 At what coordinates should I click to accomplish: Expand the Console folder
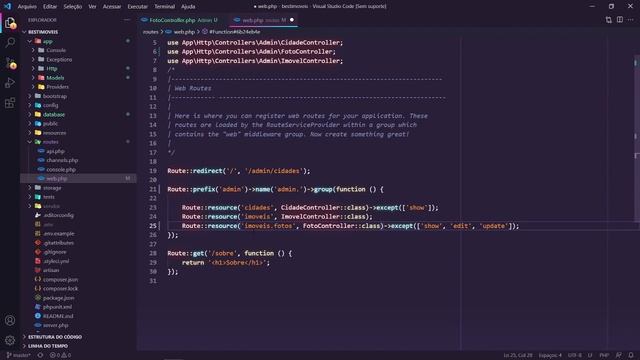tap(56, 50)
